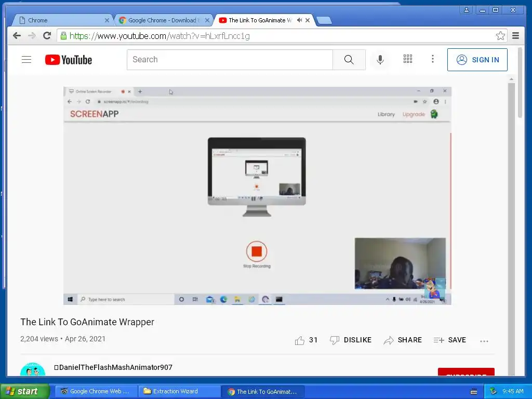
Task: Switch to Google Chrome - Download tab
Action: 163,20
